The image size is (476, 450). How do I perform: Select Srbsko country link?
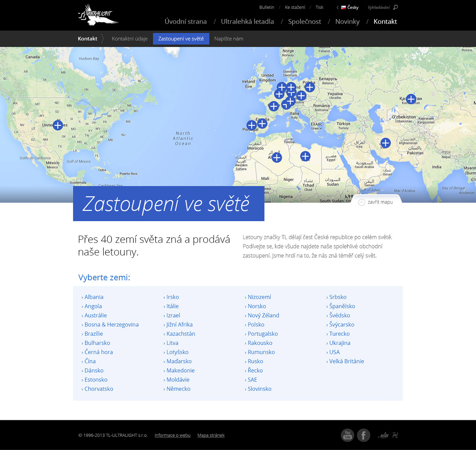338,297
